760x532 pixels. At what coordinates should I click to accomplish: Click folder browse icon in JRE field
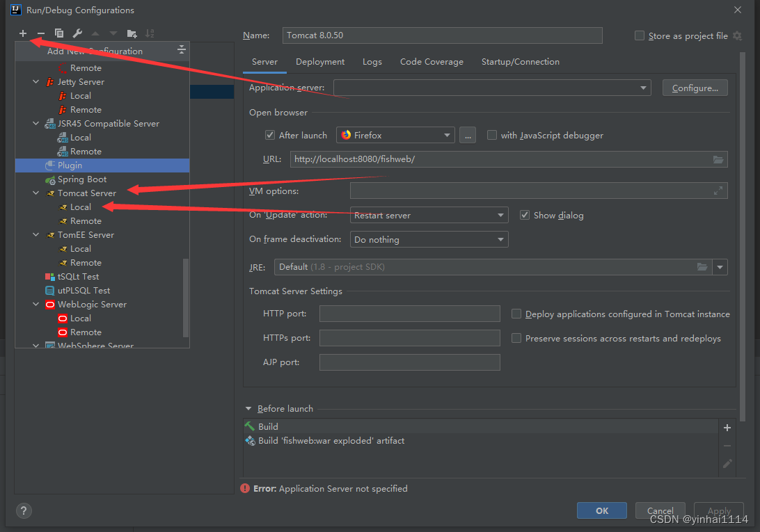[702, 267]
